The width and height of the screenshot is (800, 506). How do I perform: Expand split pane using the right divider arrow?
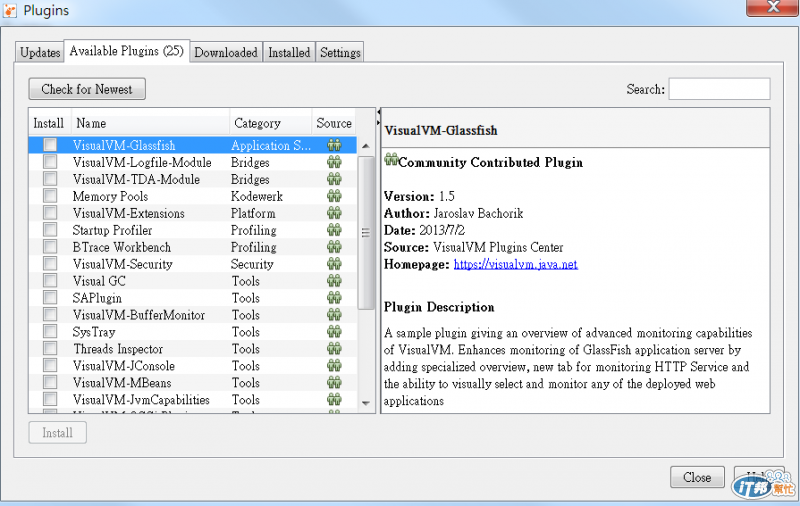click(379, 122)
